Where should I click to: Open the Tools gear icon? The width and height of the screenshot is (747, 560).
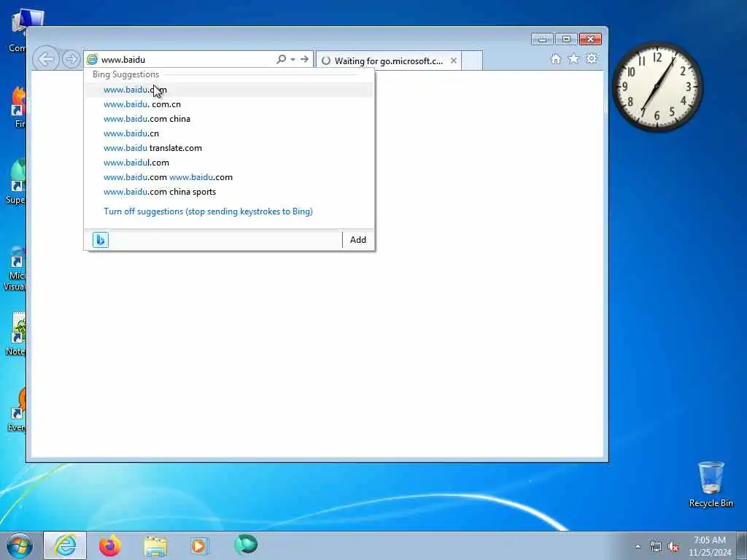click(x=592, y=58)
